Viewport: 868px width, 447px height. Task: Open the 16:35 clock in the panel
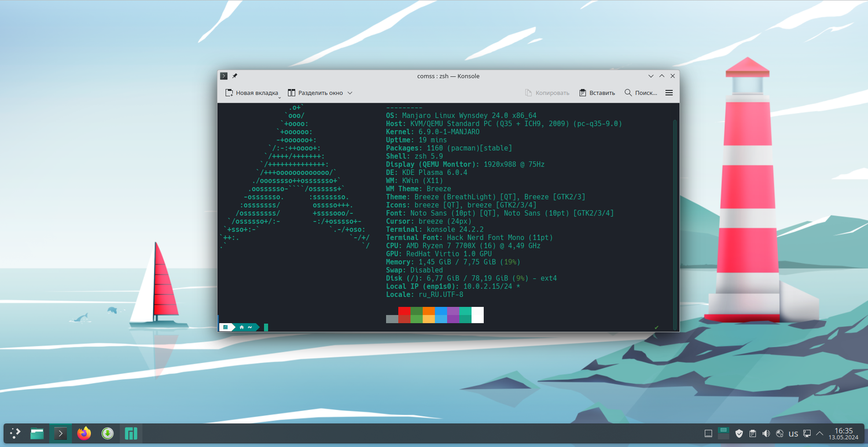843,433
